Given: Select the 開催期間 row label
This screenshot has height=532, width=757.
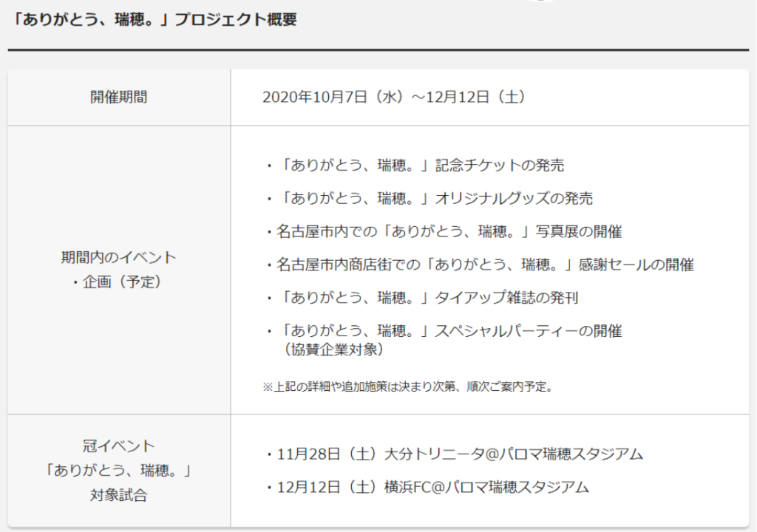Looking at the screenshot, I should click(x=118, y=98).
